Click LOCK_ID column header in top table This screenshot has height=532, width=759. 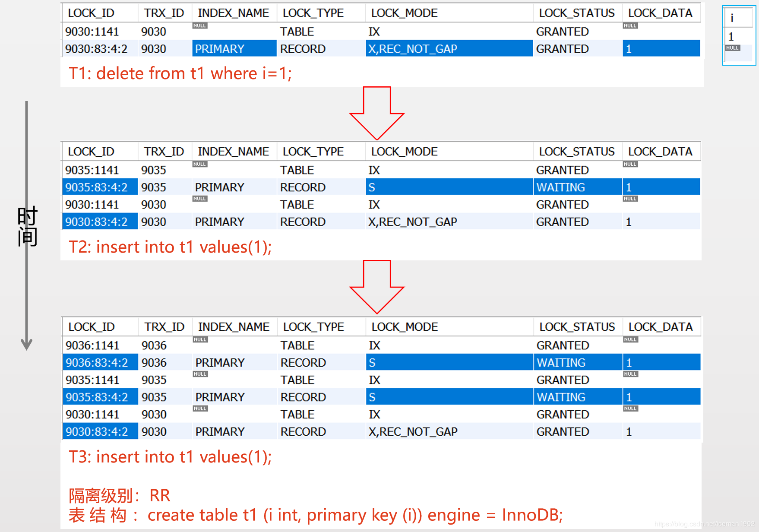pyautogui.click(x=100, y=13)
